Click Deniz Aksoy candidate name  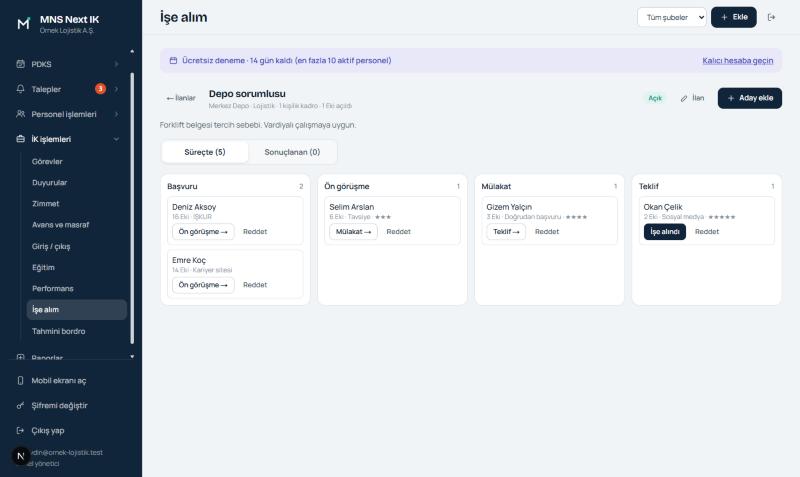tap(194, 207)
